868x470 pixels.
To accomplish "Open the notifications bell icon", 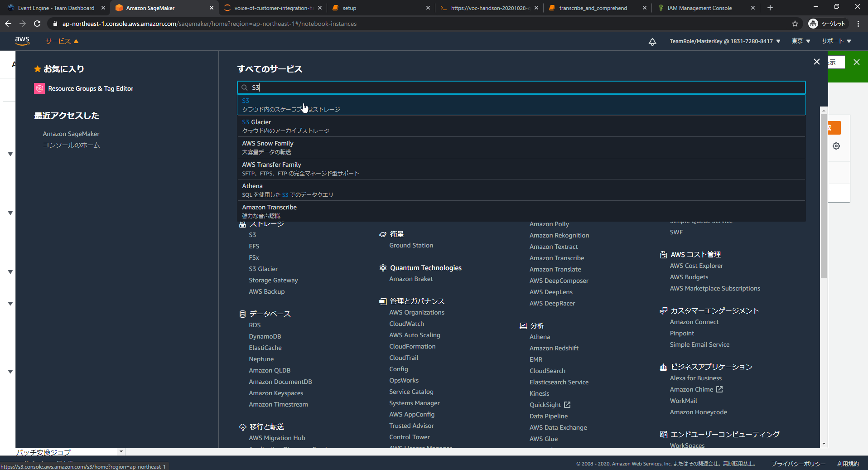I will 652,42.
